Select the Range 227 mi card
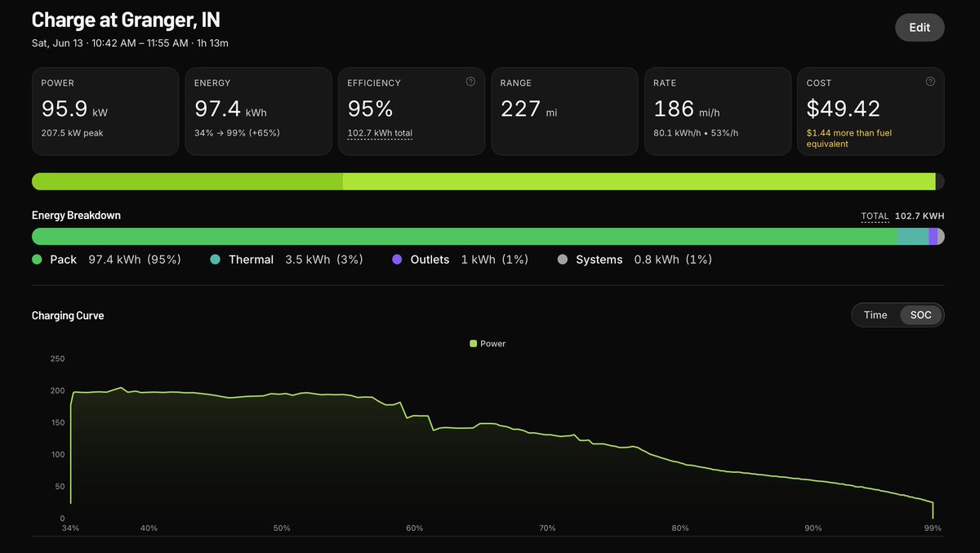The height and width of the screenshot is (553, 980). (564, 111)
